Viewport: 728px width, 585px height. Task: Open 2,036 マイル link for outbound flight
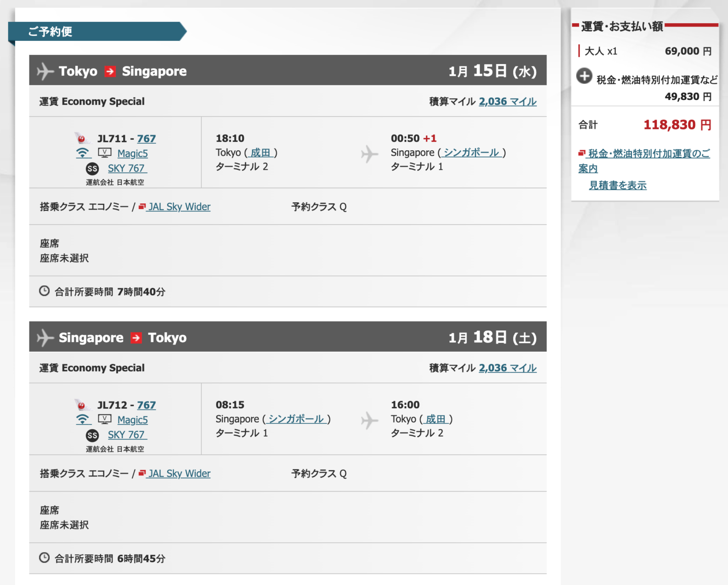(x=508, y=101)
